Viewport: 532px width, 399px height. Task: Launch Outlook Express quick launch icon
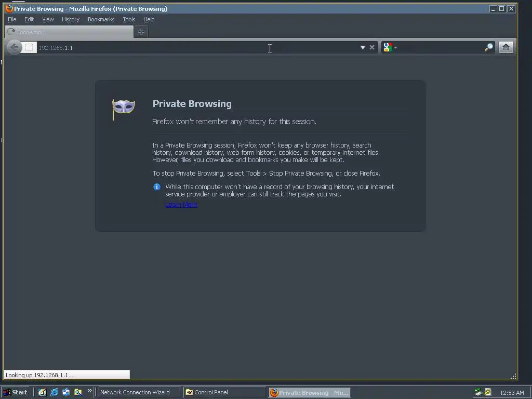66,392
